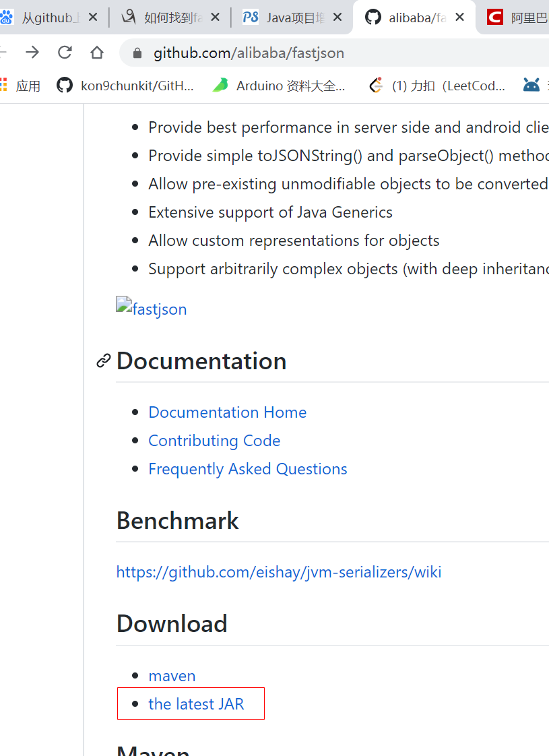Click the broken fastjson image link
549x756 pixels.
152,309
